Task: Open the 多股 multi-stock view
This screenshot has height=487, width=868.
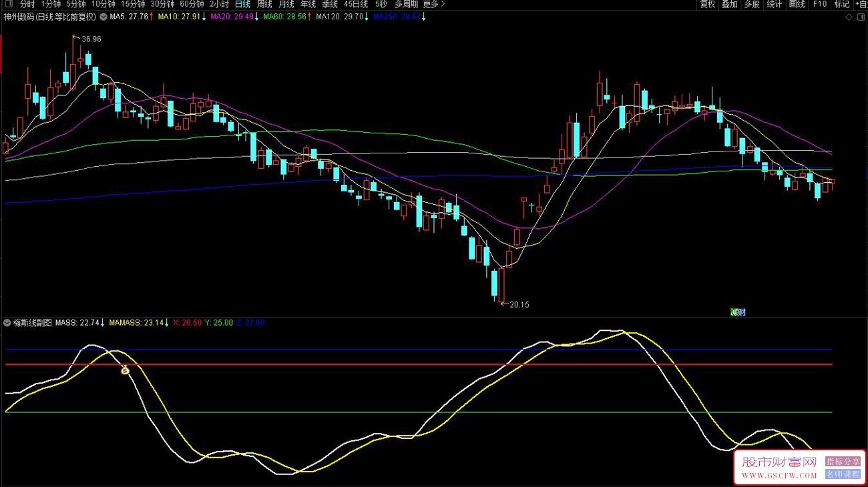Action: [x=752, y=4]
